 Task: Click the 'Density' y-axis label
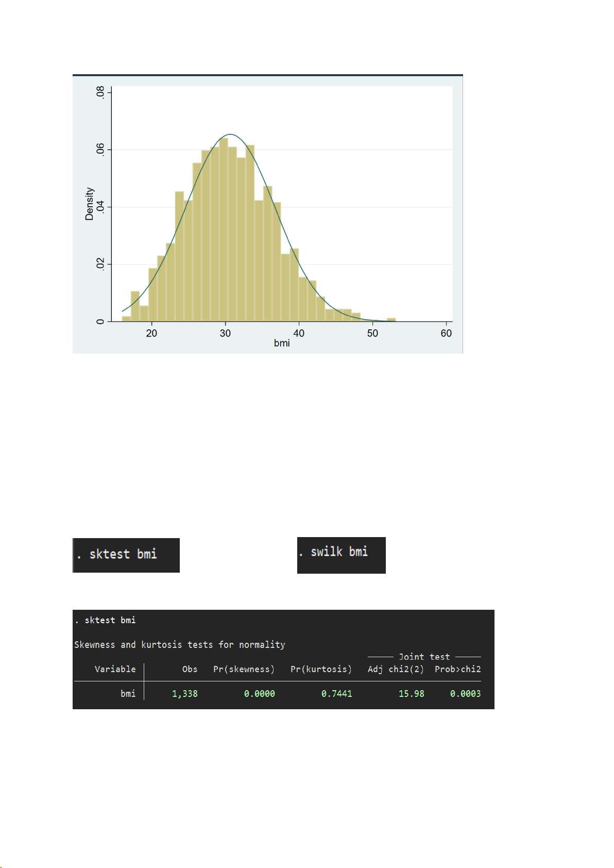coord(90,204)
